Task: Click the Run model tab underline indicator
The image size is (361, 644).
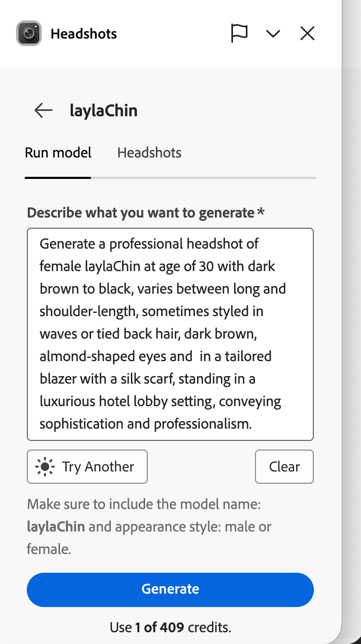Action: tap(58, 177)
